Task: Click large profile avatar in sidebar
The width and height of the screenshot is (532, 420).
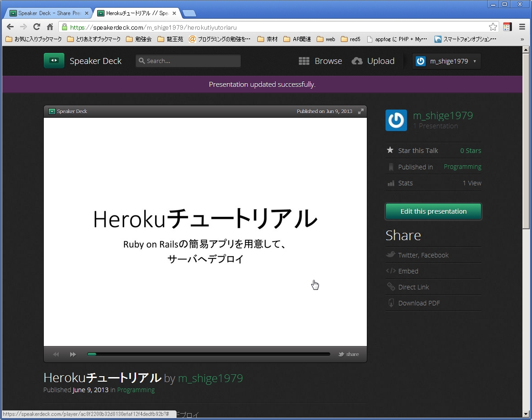Action: (x=396, y=120)
